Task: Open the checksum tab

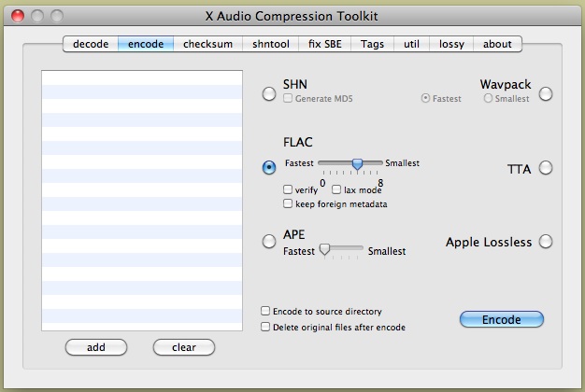Action: (207, 44)
